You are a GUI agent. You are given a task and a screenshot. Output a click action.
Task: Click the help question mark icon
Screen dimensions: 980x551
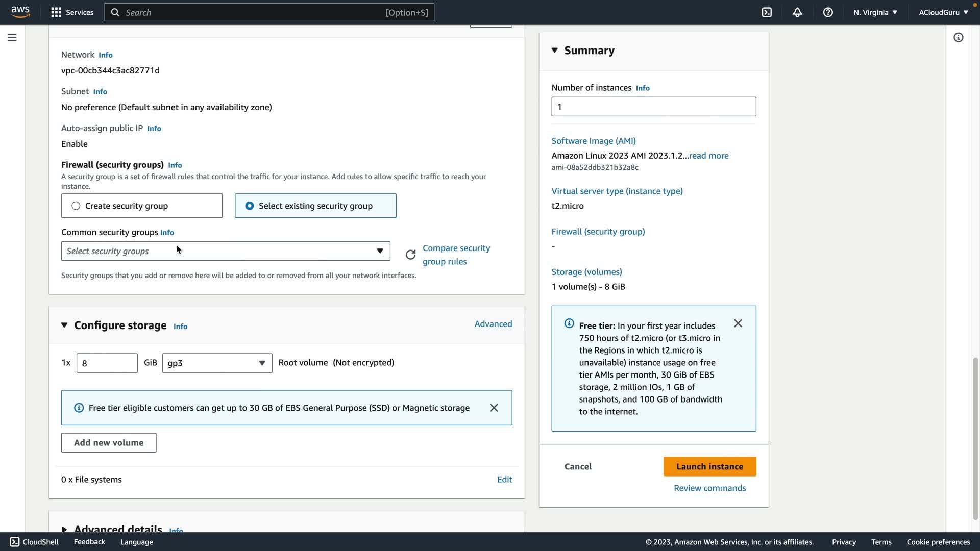pos(828,12)
